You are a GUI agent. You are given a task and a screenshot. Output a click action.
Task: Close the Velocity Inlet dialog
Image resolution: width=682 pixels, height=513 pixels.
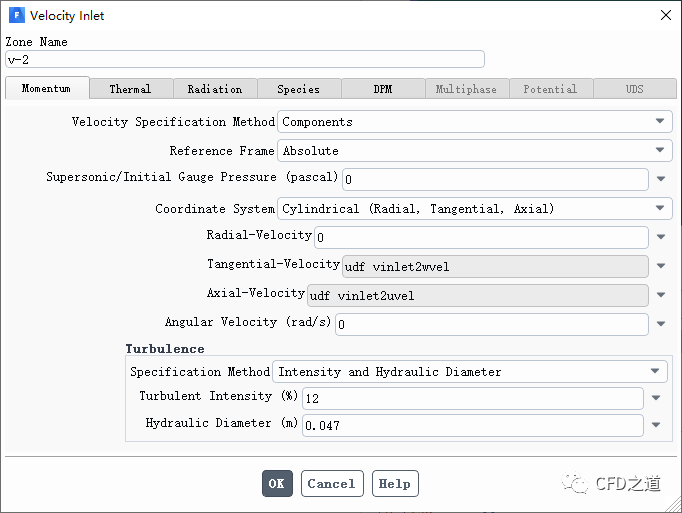665,15
